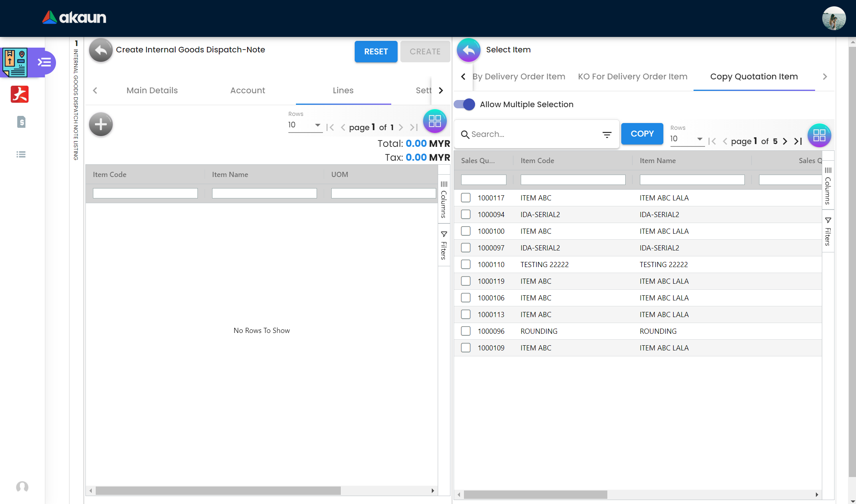Check the box for quotation 1000117

(466, 198)
